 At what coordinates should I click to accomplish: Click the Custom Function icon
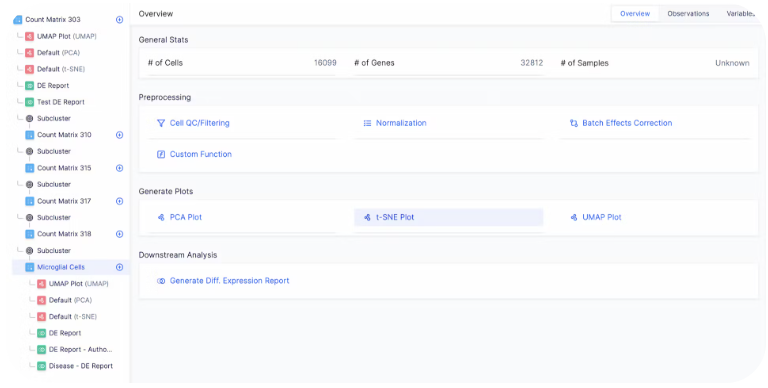161,154
